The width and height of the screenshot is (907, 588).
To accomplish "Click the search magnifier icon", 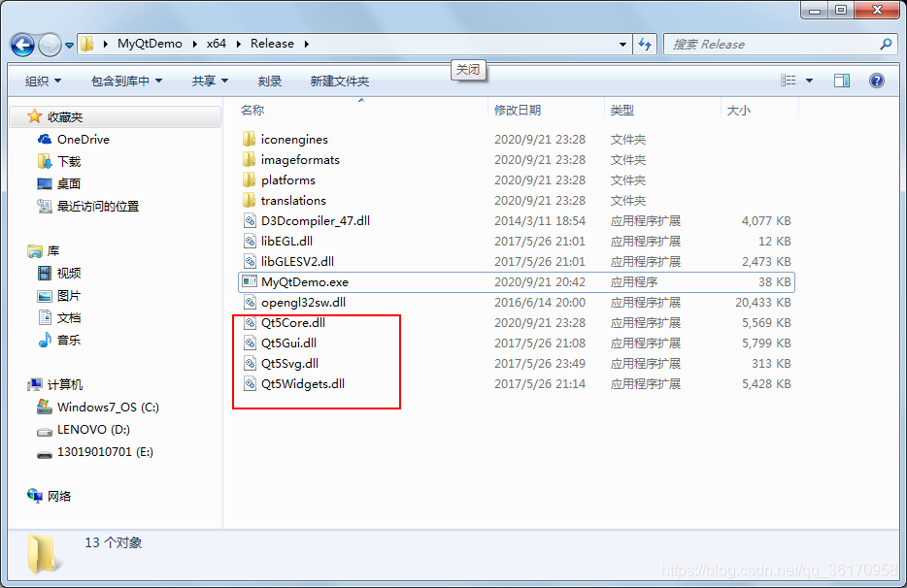I will click(x=886, y=44).
